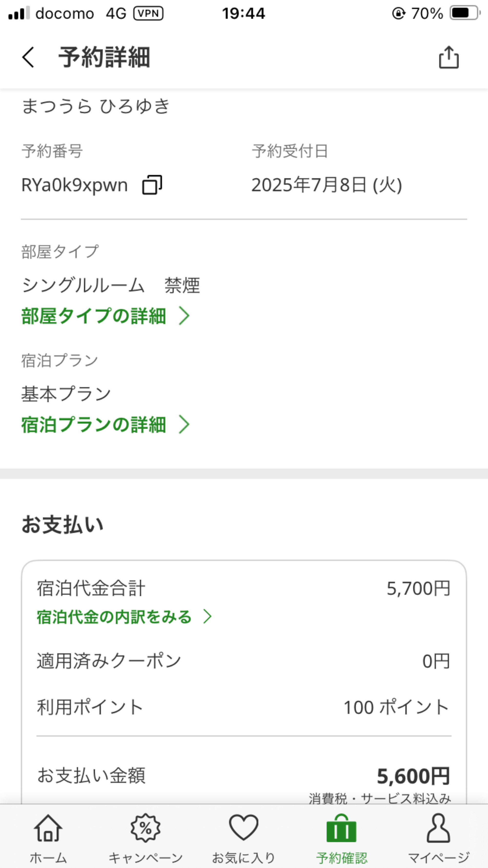Screen dimensions: 488x868
Task: Tap the battery indicator in status bar
Action: [x=464, y=13]
